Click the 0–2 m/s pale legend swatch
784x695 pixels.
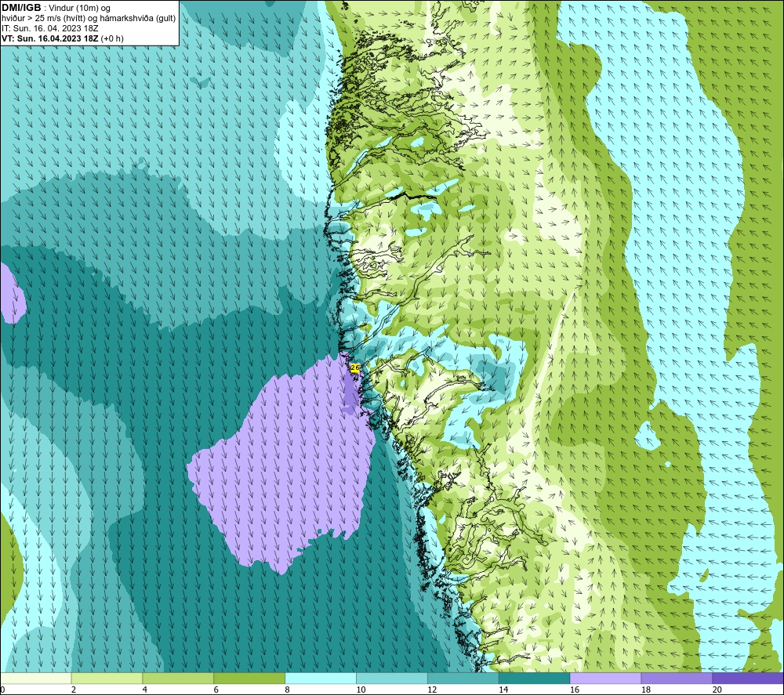[36, 678]
